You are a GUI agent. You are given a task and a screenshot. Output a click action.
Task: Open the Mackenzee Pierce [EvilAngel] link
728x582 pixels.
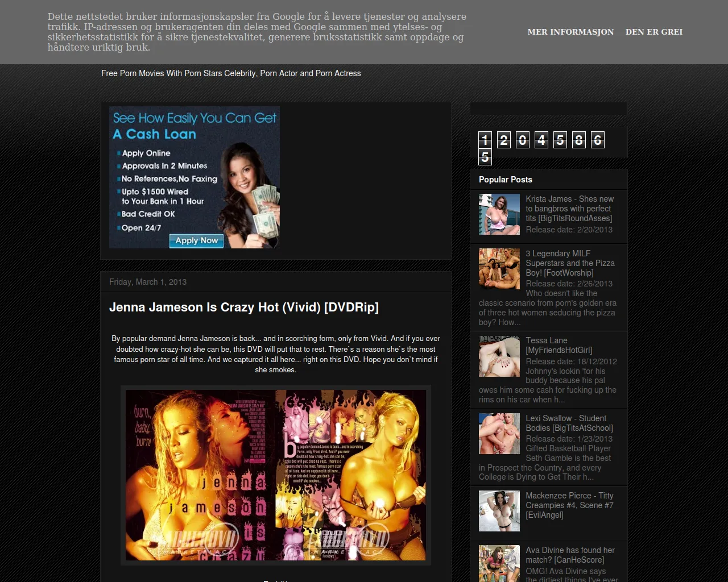click(x=569, y=505)
